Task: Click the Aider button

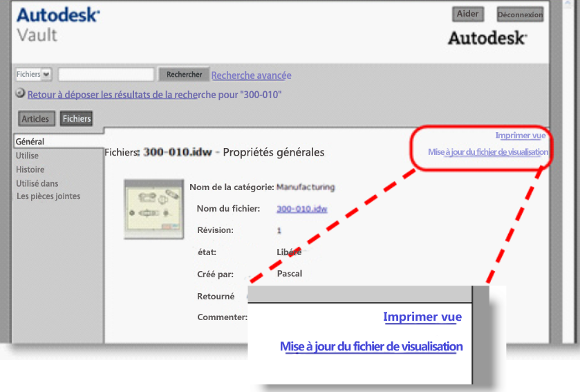Action: tap(468, 14)
